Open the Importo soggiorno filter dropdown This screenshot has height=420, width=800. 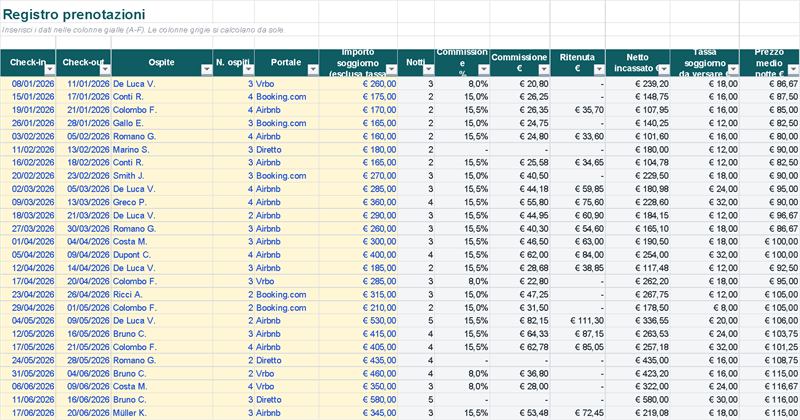click(391, 69)
